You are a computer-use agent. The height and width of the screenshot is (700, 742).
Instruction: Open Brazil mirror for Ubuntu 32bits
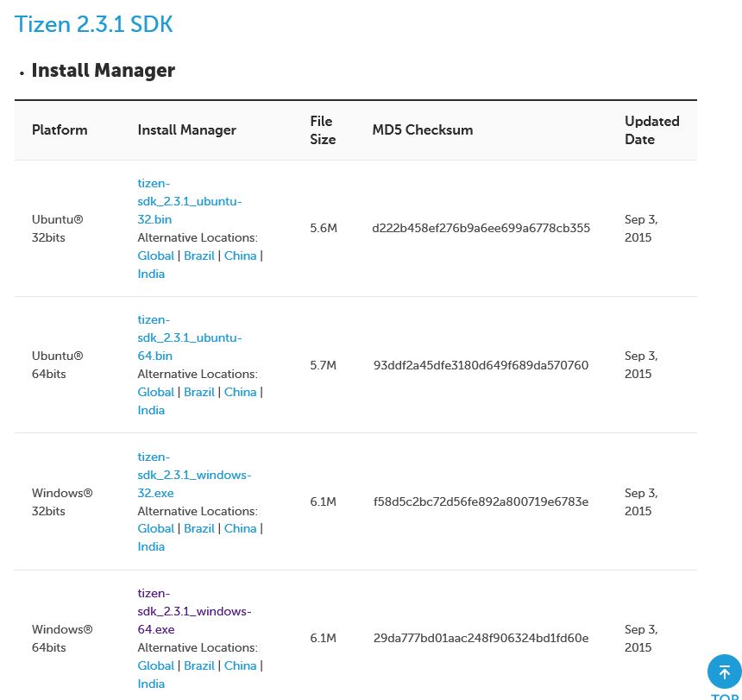[x=199, y=255]
